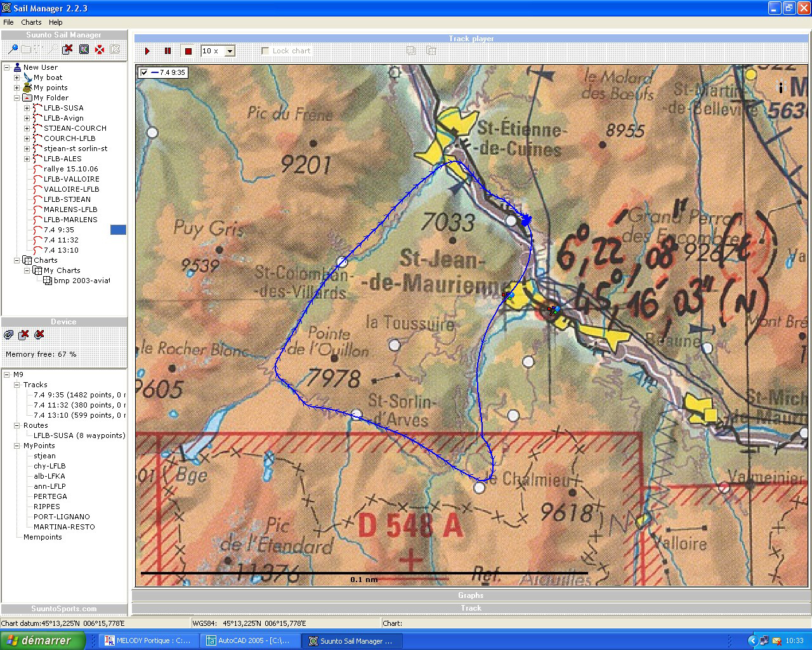812x650 pixels.
Task: Click the New User stamp icon
Action: click(17, 67)
